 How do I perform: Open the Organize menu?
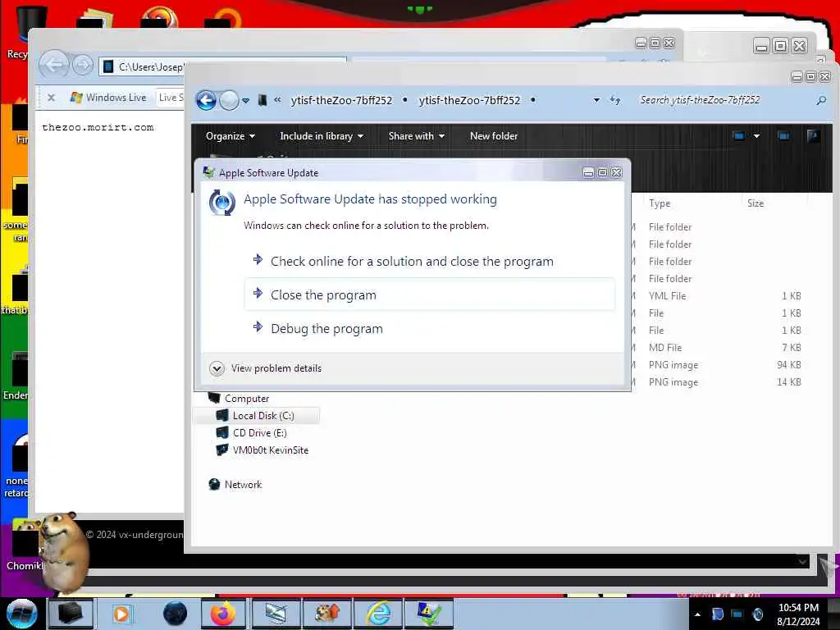tap(231, 136)
